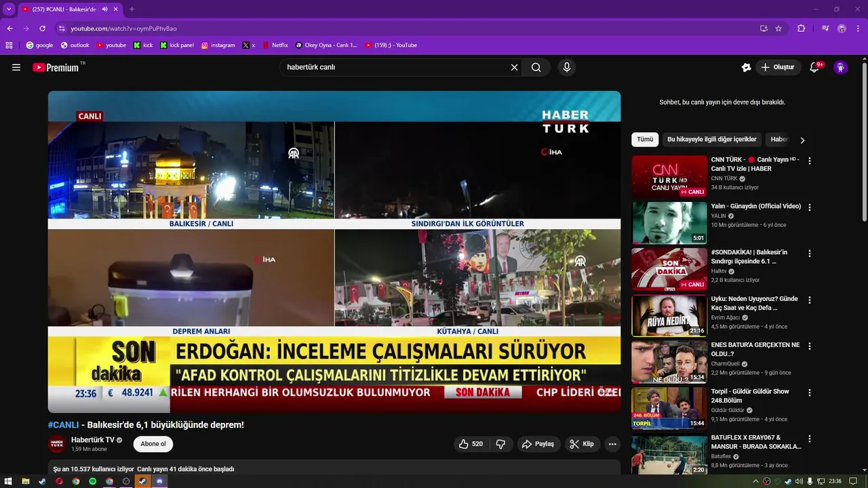Image resolution: width=868 pixels, height=488 pixels.
Task: Show hidden system tray icons chevron
Action: click(x=756, y=481)
